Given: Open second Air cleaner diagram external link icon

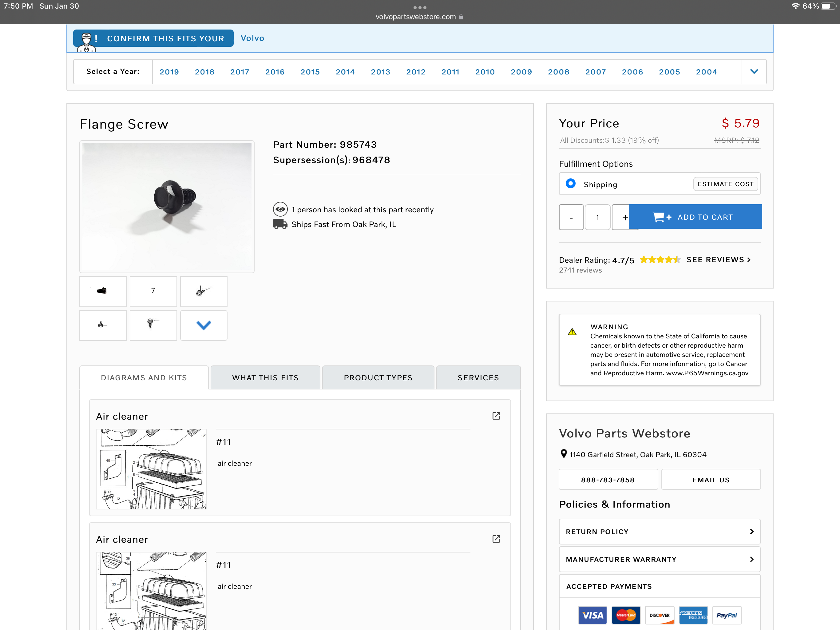Looking at the screenshot, I should (496, 539).
